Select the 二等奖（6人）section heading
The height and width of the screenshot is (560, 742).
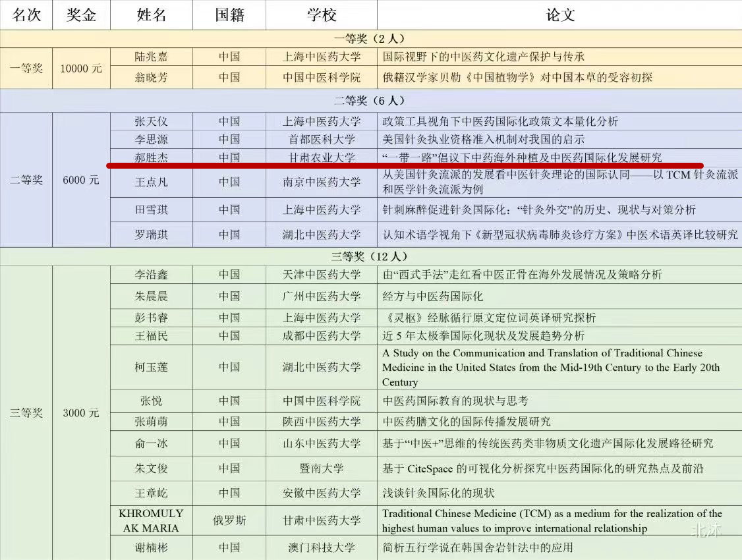(x=370, y=101)
